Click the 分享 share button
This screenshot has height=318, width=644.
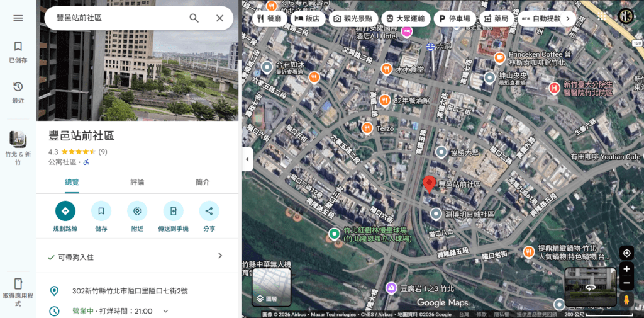click(209, 211)
